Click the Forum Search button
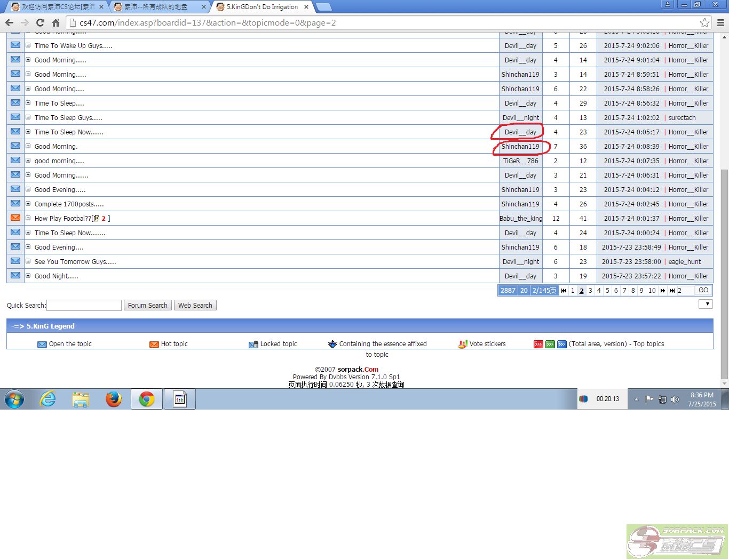The height and width of the screenshot is (560, 729). tap(147, 306)
